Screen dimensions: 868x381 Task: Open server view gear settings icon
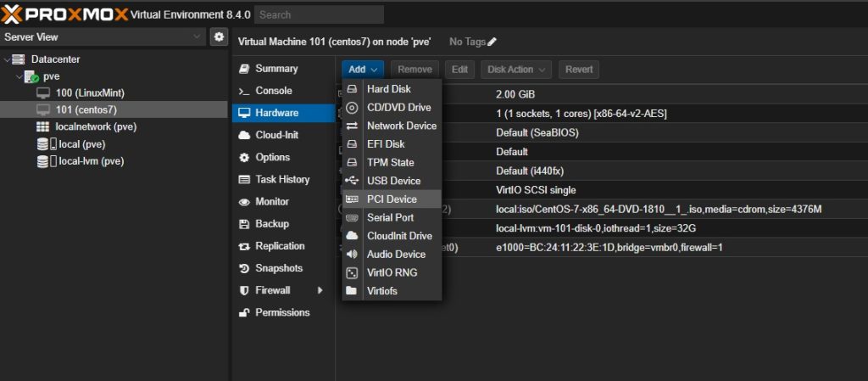220,37
